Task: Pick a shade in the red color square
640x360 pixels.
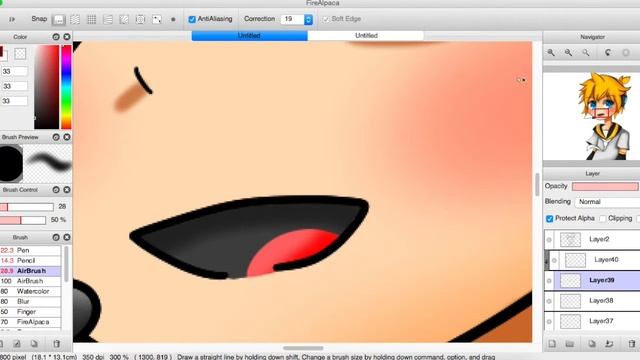Action: (x=47, y=87)
